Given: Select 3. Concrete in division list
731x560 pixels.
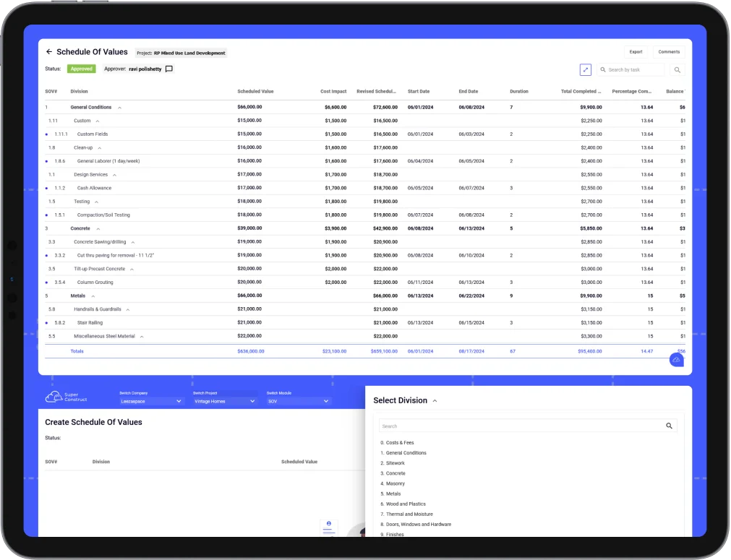Looking at the screenshot, I should pos(393,473).
